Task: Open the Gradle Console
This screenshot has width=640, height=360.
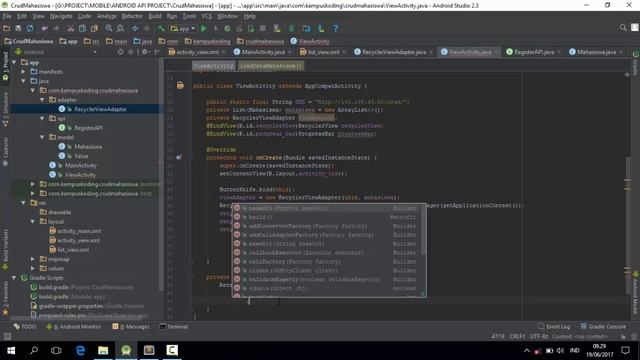Action: [x=603, y=327]
